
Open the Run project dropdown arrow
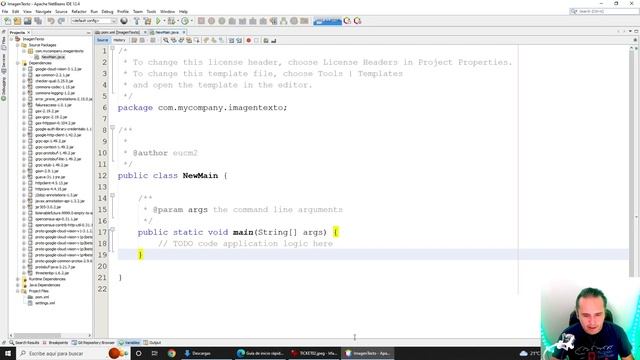click(x=164, y=21)
